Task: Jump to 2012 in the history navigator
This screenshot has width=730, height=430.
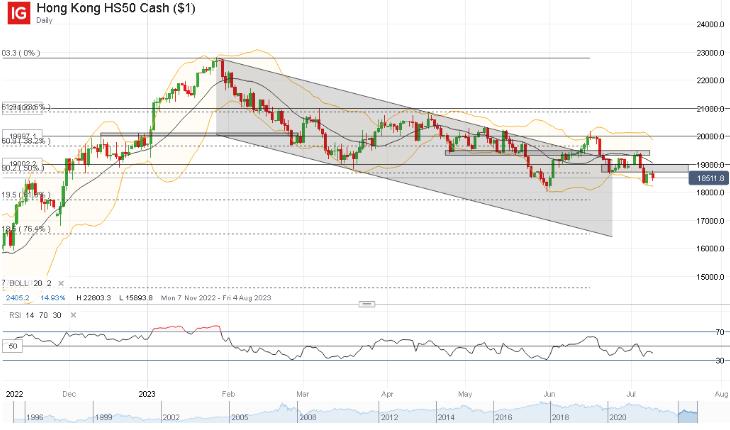Action: 390,417
